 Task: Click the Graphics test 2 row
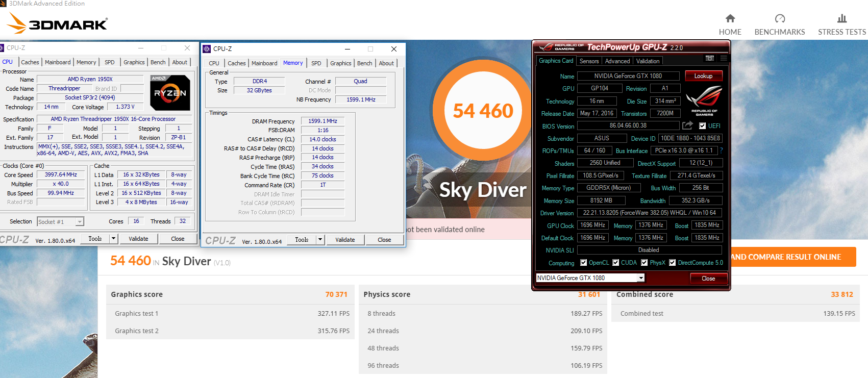tap(230, 331)
